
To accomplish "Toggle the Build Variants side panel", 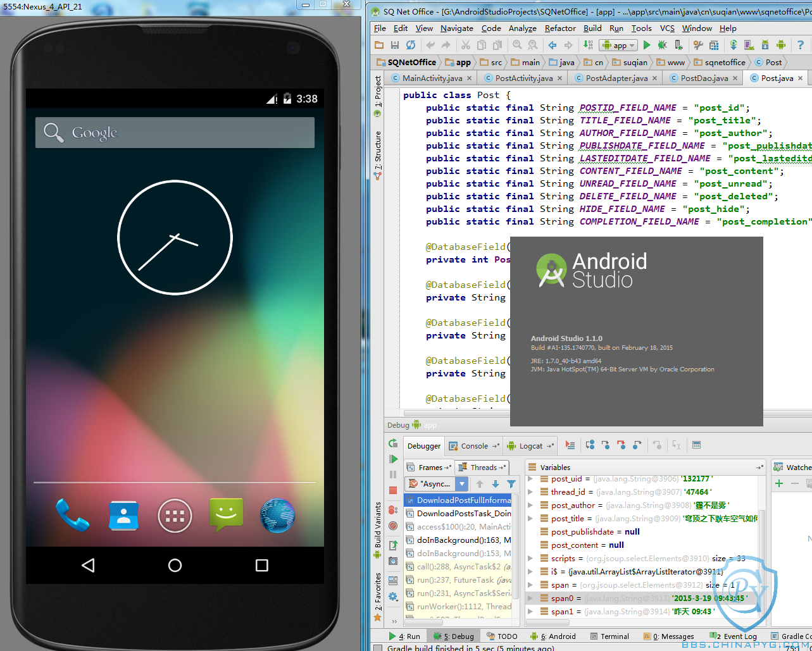I will (x=378, y=530).
